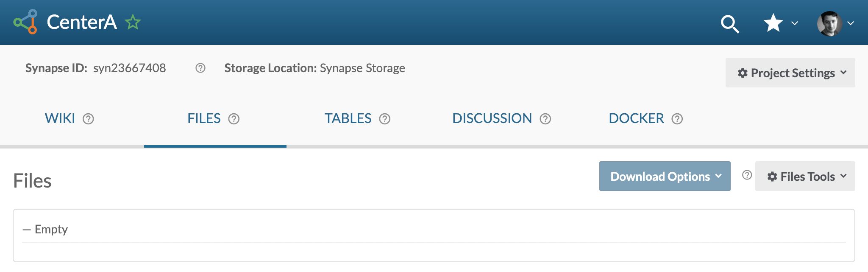Open the Download Options menu
The height and width of the screenshot is (272, 868).
pos(665,176)
